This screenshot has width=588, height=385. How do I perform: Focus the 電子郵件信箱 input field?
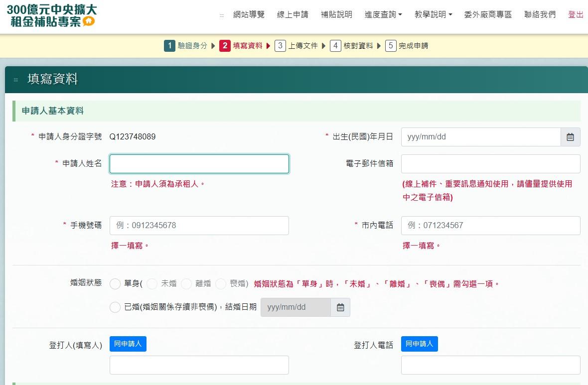490,164
